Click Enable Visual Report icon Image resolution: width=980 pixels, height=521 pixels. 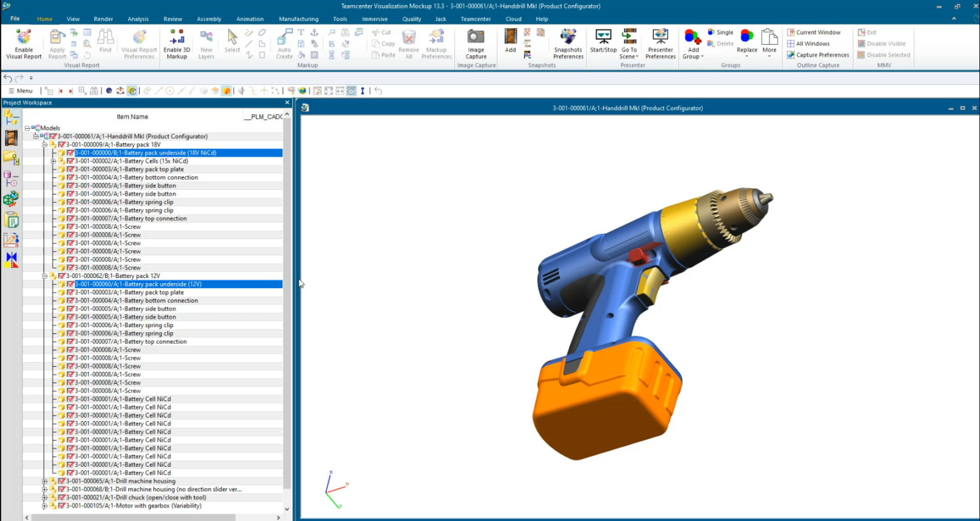pyautogui.click(x=24, y=37)
